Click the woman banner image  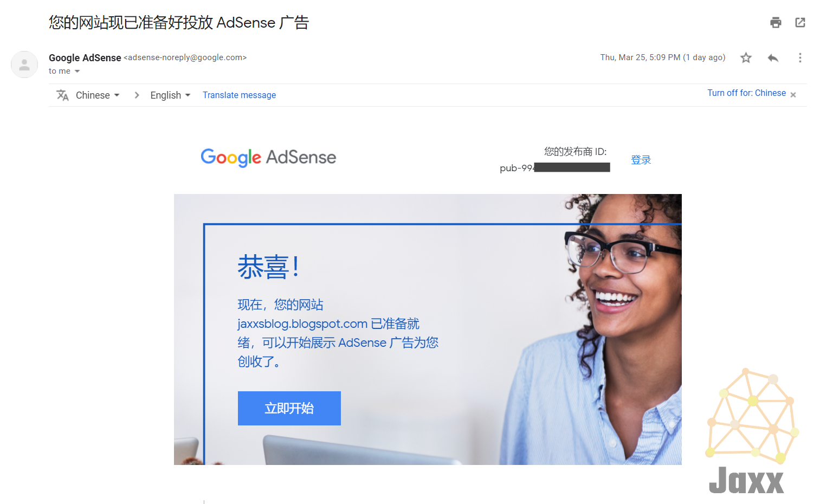428,329
